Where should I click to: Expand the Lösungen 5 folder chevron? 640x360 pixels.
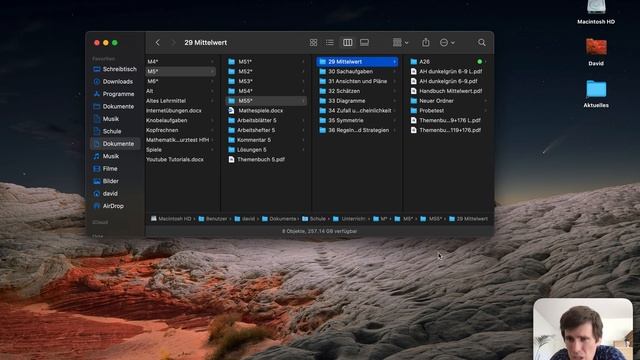click(x=303, y=150)
